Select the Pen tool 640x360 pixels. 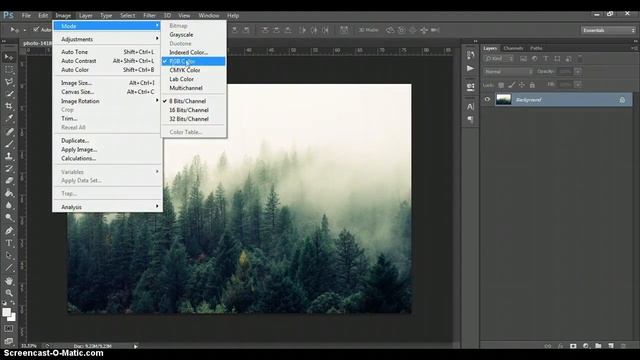click(9, 231)
